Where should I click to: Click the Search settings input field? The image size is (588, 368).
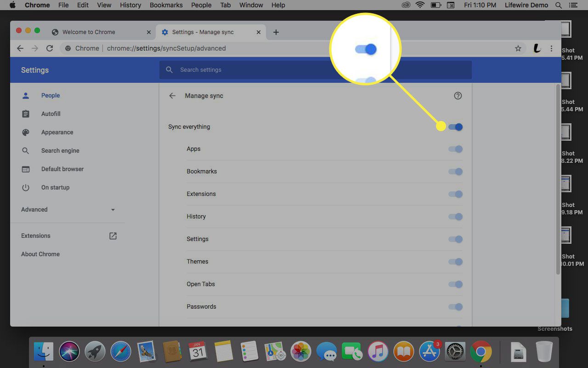pos(316,70)
